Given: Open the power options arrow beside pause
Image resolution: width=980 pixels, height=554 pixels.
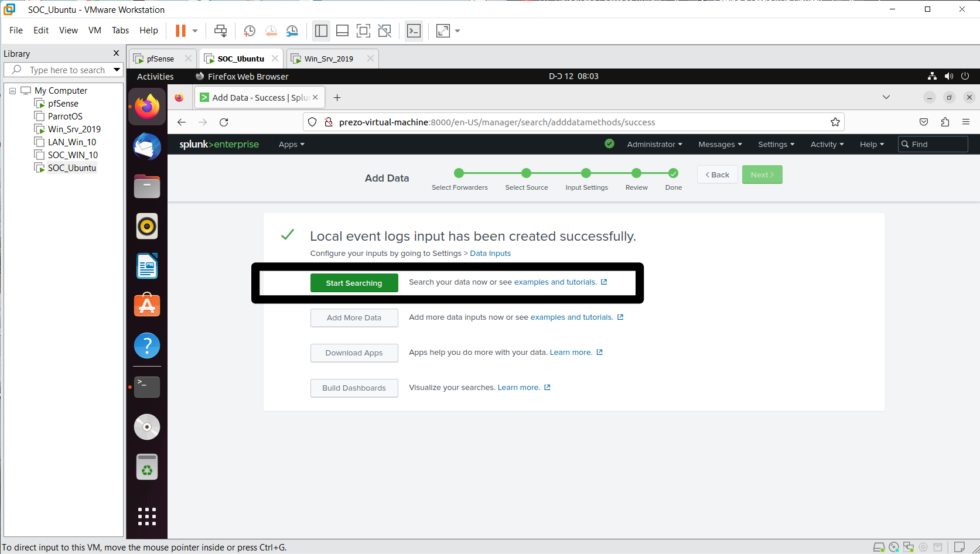Looking at the screenshot, I should point(195,31).
